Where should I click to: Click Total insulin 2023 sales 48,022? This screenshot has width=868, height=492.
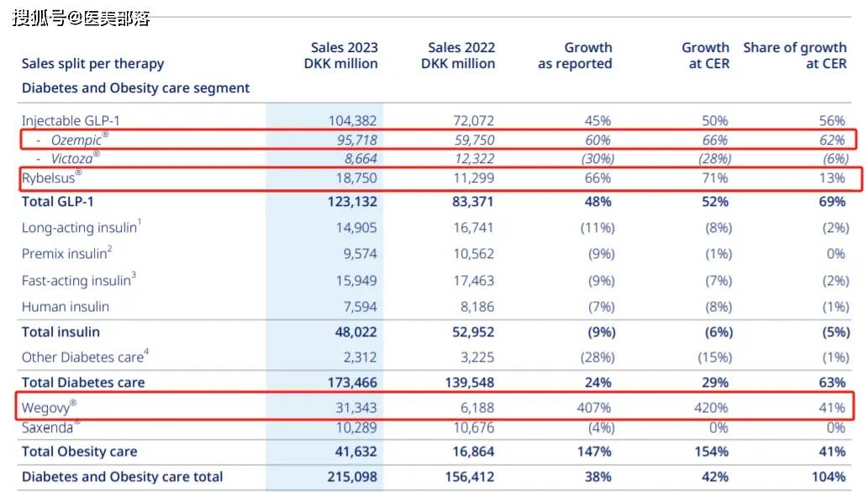click(355, 332)
